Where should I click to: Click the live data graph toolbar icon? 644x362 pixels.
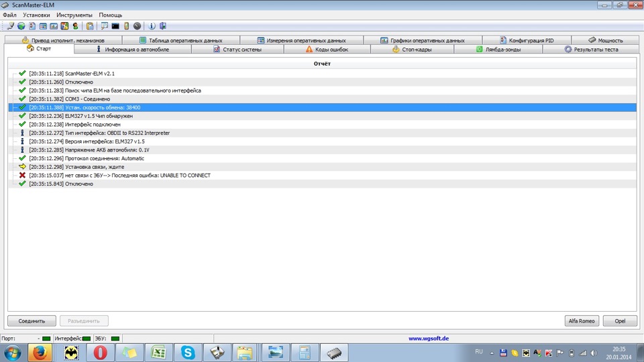[54, 26]
